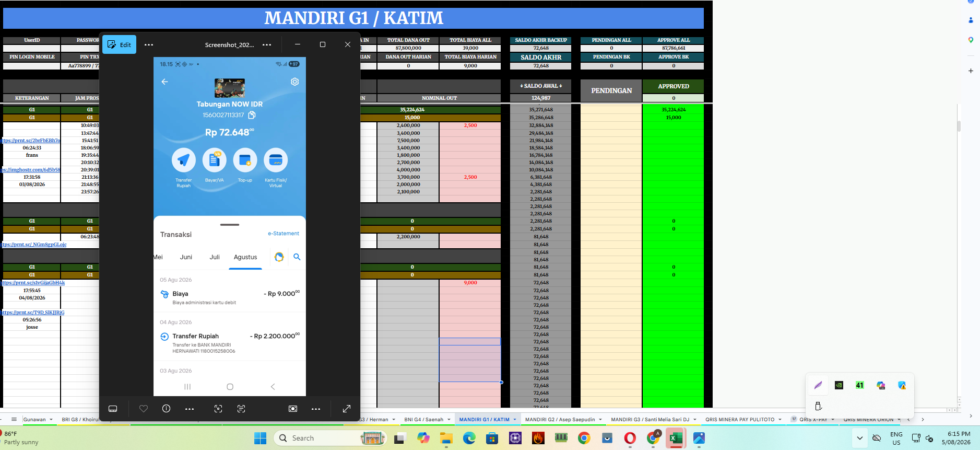Launch Opera from the taskbar

tap(630, 438)
